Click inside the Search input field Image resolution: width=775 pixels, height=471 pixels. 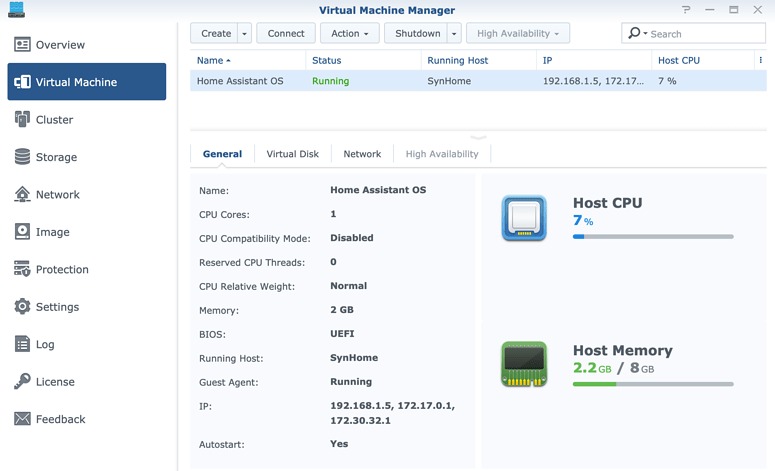coord(705,34)
